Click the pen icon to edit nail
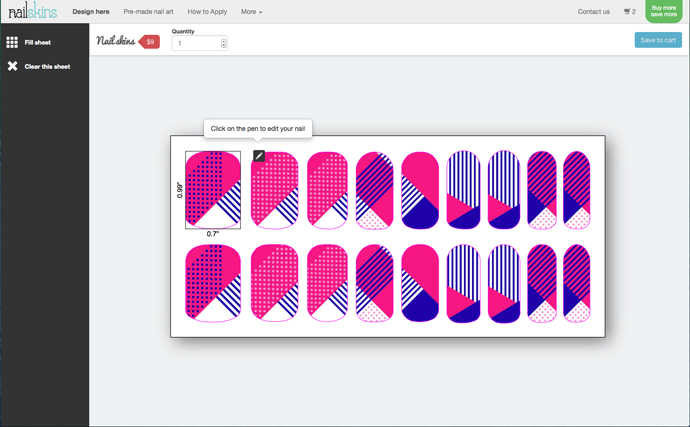690x427 pixels. [x=259, y=156]
